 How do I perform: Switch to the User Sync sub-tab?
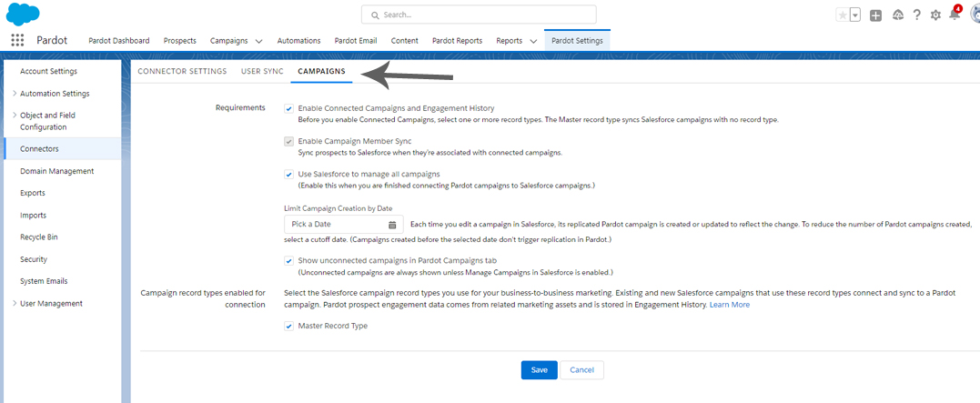[x=262, y=71]
